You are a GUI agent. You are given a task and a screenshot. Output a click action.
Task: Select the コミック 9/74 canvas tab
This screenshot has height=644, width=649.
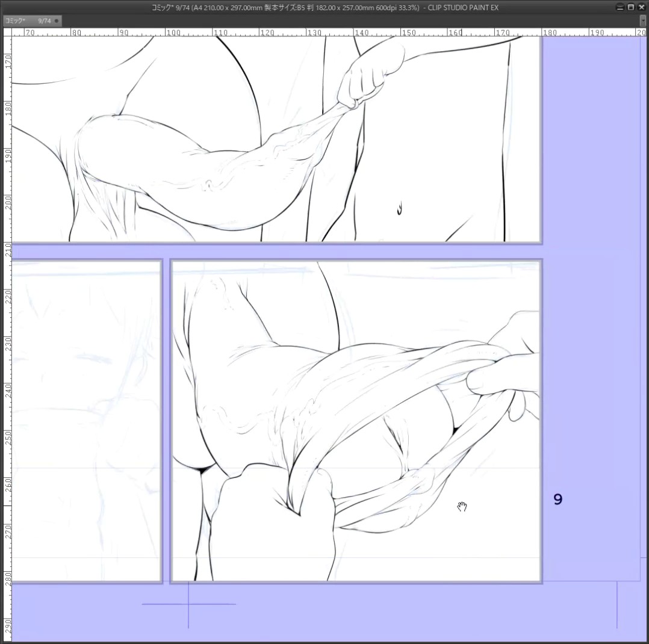click(x=33, y=20)
